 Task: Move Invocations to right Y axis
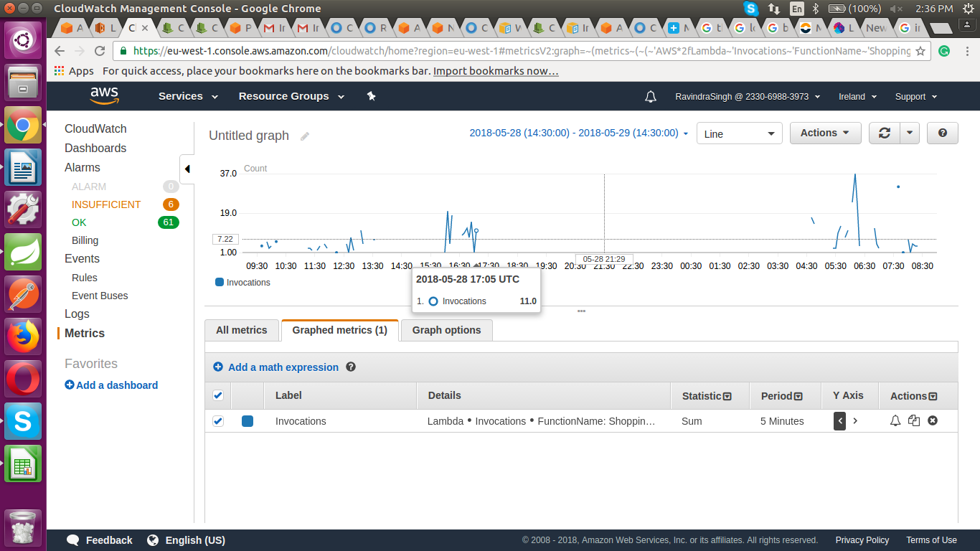click(x=855, y=421)
